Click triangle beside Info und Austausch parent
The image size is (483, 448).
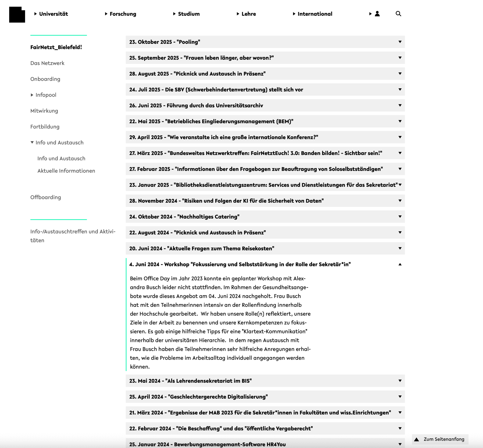(32, 143)
